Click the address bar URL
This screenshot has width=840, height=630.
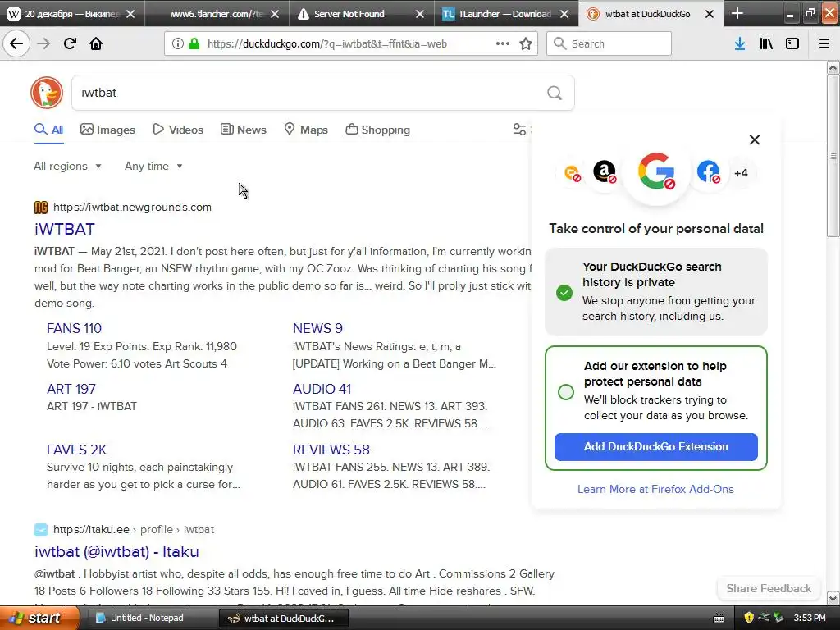click(326, 44)
